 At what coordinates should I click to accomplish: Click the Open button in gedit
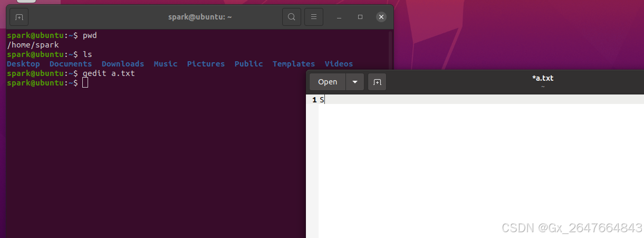coord(328,82)
